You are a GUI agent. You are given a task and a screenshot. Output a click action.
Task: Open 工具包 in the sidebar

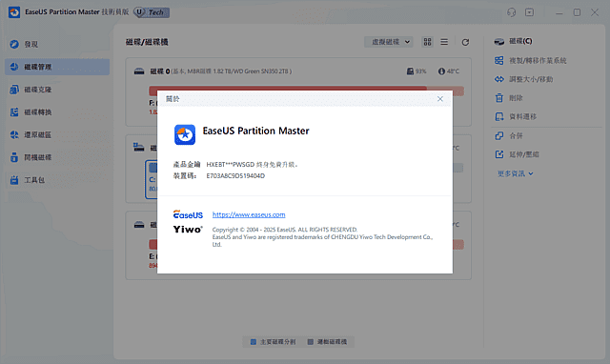point(57,180)
